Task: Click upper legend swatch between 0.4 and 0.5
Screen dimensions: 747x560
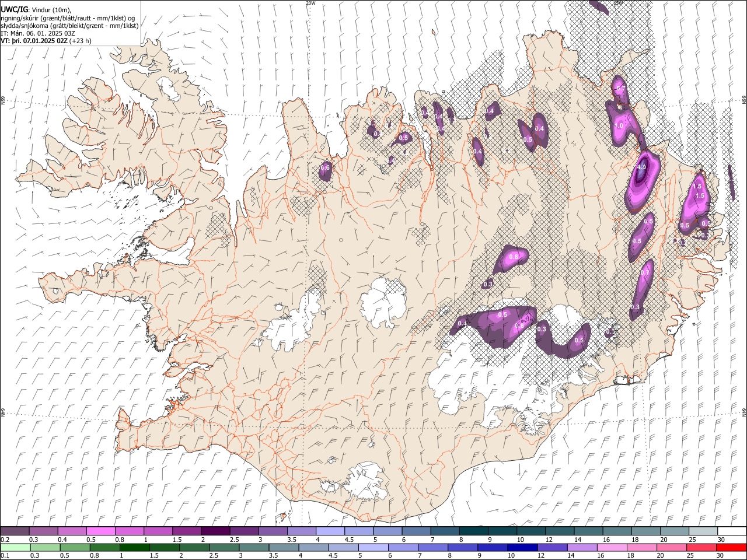Action: [72, 531]
